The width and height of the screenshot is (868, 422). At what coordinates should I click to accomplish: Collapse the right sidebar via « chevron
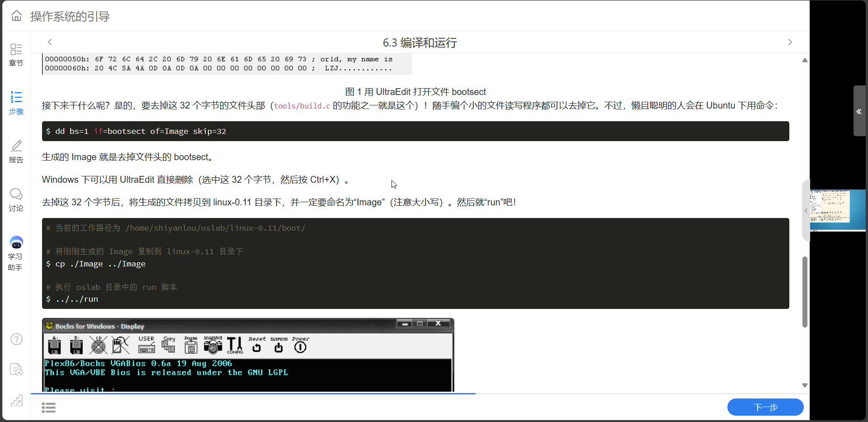859,112
